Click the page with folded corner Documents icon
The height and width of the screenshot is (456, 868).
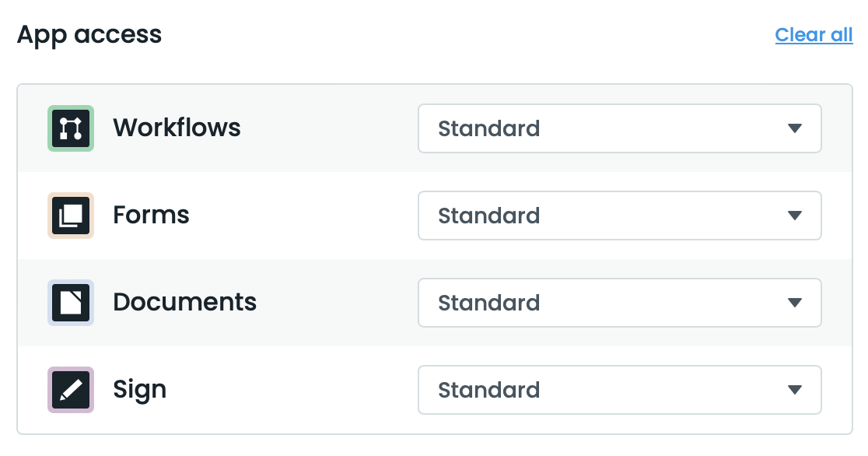(69, 303)
